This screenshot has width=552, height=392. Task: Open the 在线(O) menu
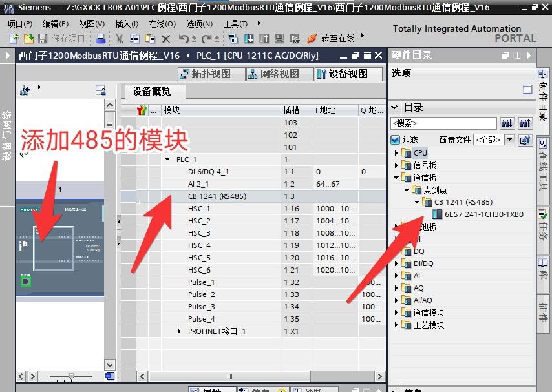click(x=162, y=24)
